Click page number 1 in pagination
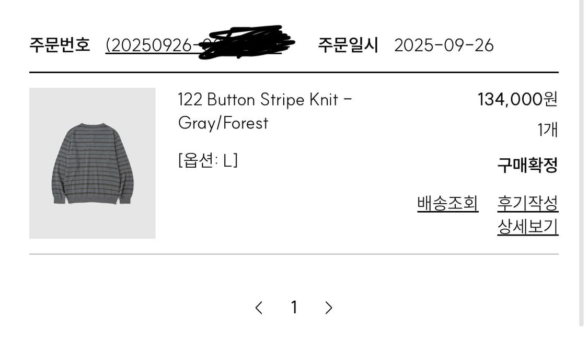Screen dimensions: 588x364 (x=294, y=308)
